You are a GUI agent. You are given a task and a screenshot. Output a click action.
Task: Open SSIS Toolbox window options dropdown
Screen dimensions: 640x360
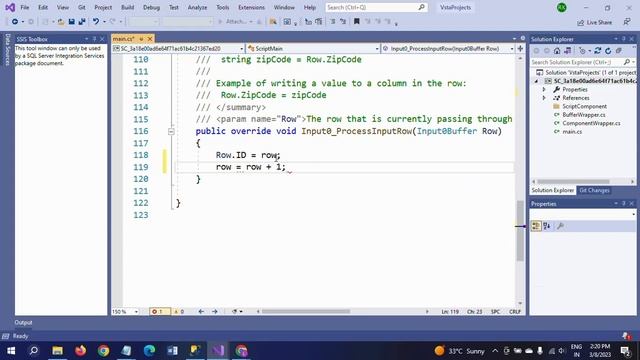pyautogui.click(x=87, y=39)
